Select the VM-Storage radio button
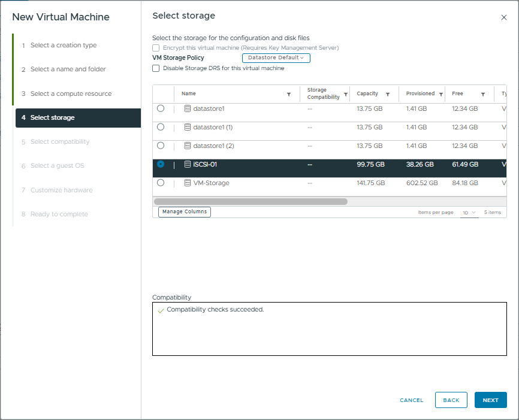The height and width of the screenshot is (420, 519). coord(160,183)
